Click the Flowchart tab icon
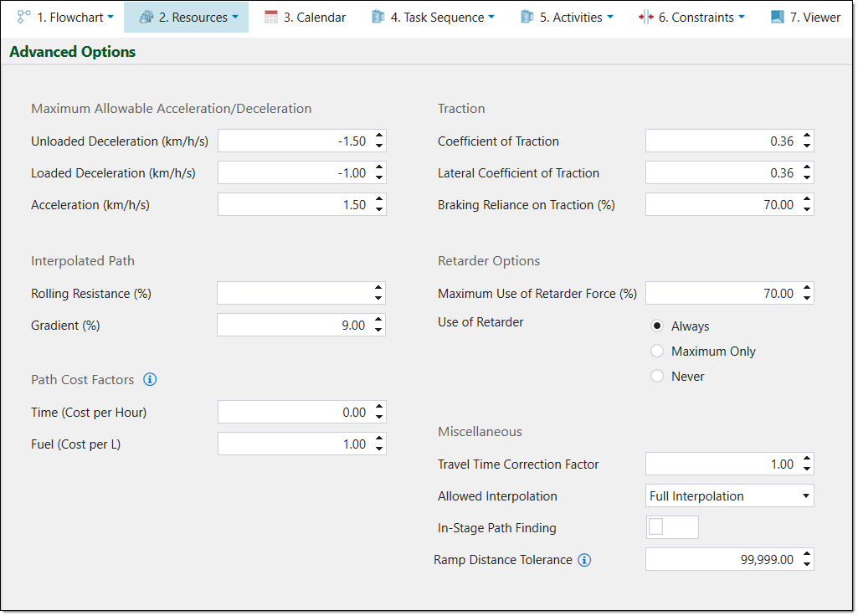The width and height of the screenshot is (858, 616). click(23, 17)
